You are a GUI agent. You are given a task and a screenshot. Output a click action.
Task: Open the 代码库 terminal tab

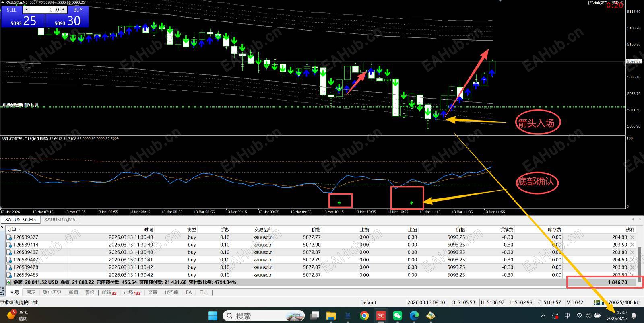click(x=171, y=292)
